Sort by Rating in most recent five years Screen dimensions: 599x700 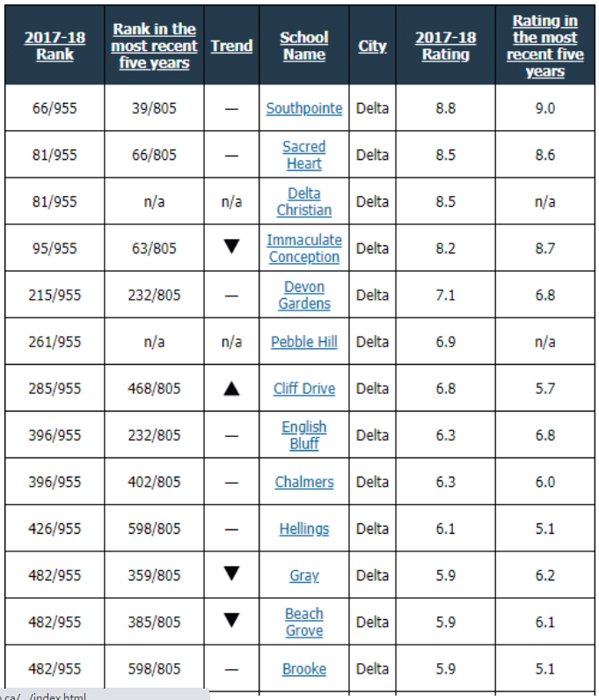pos(545,46)
